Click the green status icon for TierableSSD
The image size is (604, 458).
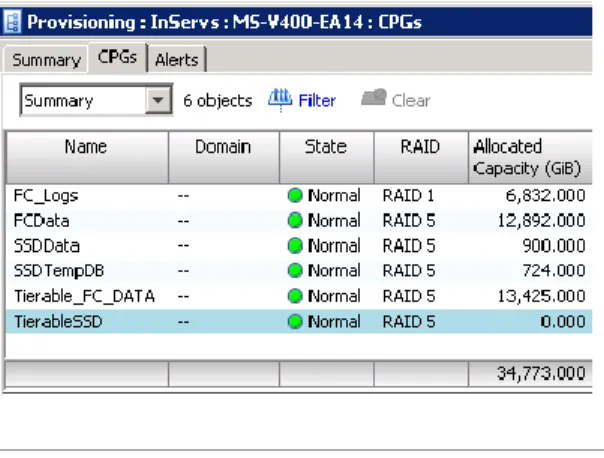point(295,322)
